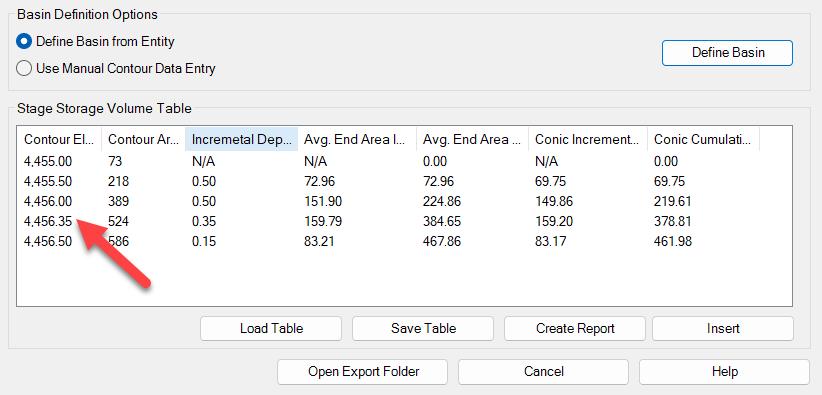This screenshot has height=395, width=822.
Task: Cancel the stage storage dialog
Action: (x=544, y=372)
